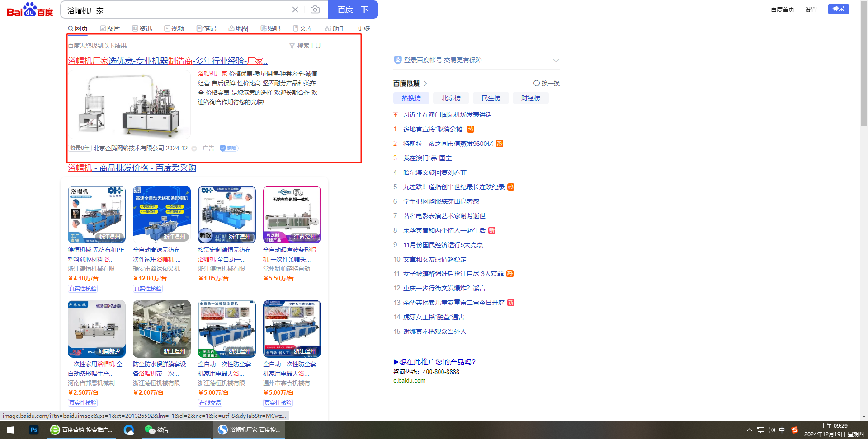
Task: Expand the 更多 search categories
Action: [x=364, y=28]
